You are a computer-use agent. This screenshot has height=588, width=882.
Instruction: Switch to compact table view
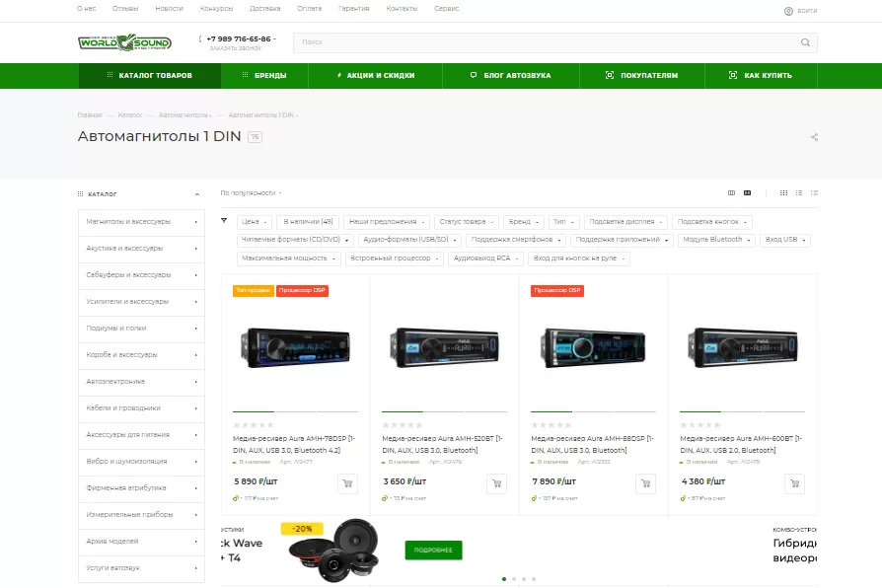[814, 193]
